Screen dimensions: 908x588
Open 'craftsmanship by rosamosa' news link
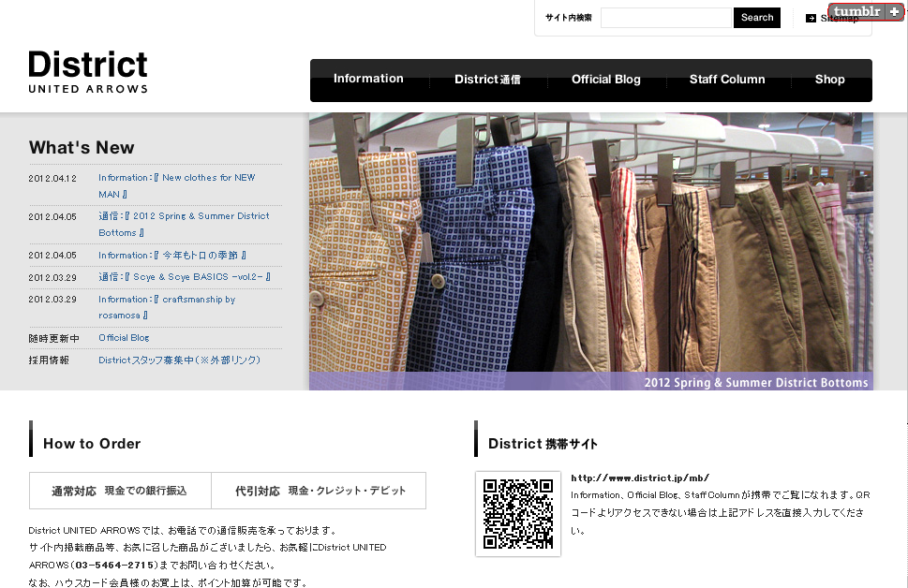tap(167, 307)
